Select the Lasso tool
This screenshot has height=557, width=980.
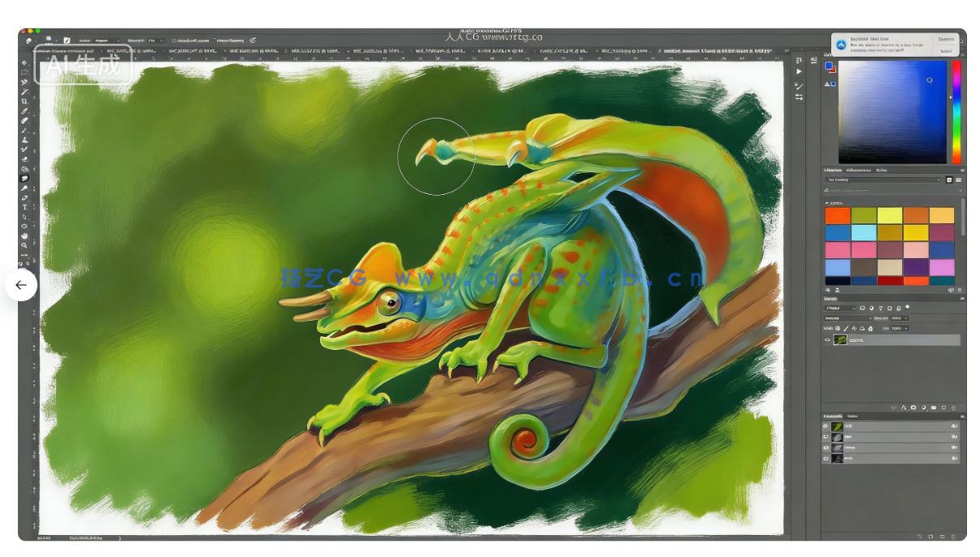coord(24,82)
